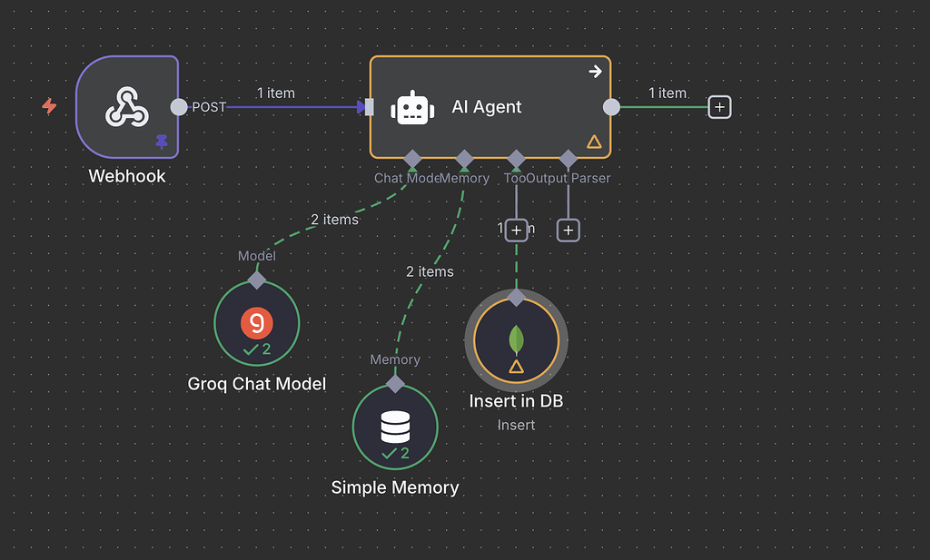Select the Memory port on AI Agent

click(x=466, y=157)
